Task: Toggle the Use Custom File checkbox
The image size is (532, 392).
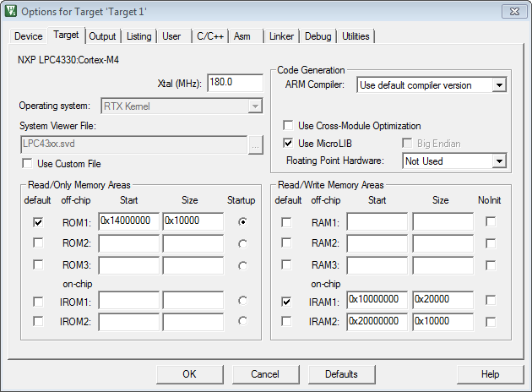Action: coord(28,163)
